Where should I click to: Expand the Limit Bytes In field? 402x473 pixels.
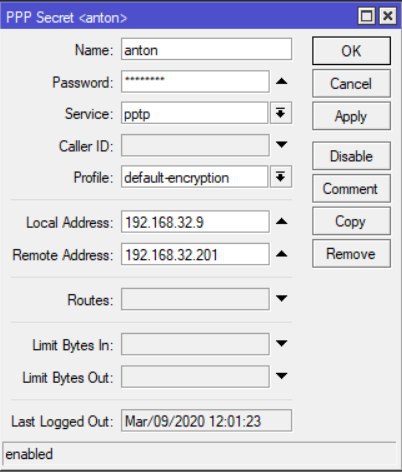pos(282,343)
